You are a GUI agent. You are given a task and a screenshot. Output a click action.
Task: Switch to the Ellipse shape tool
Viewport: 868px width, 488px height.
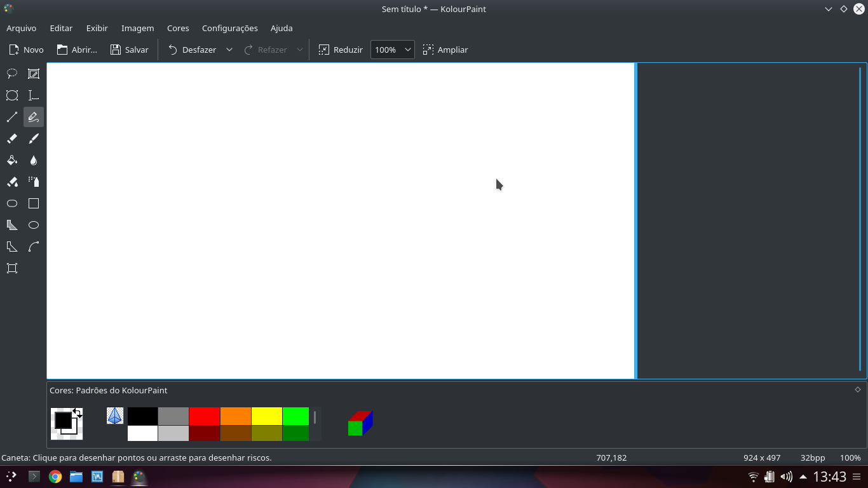(33, 225)
